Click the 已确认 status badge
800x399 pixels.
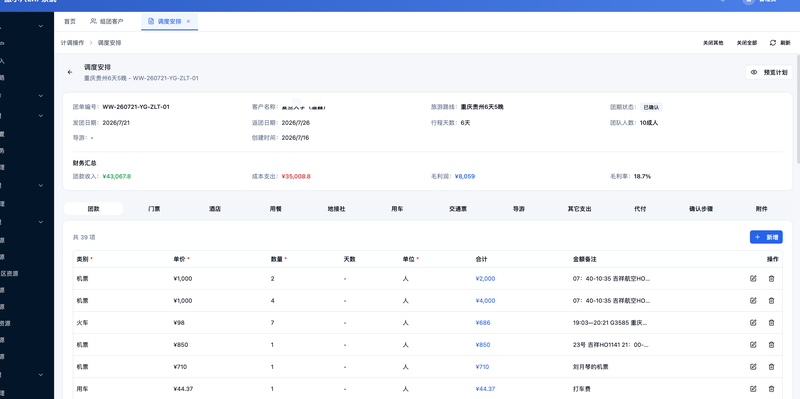[x=651, y=107]
